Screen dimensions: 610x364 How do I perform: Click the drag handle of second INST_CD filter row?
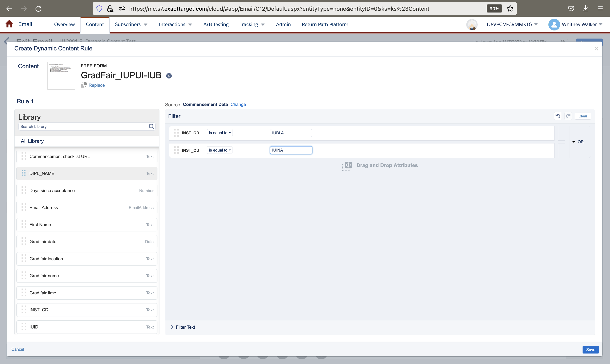click(176, 150)
